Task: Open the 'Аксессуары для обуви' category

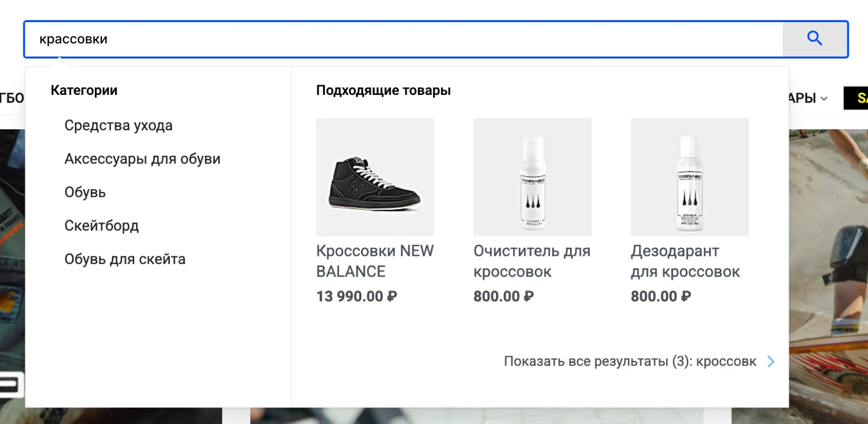Action: [142, 159]
